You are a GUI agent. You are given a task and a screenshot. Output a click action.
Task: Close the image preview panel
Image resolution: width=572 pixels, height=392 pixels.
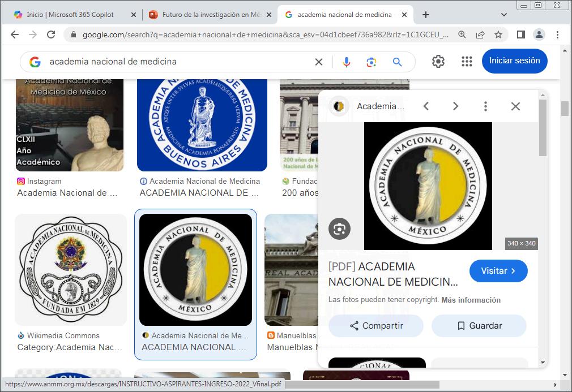515,106
